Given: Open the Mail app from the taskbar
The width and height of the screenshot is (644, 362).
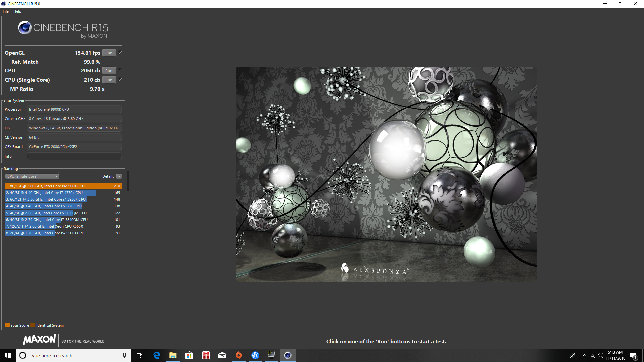Looking at the screenshot, I should click(x=222, y=355).
